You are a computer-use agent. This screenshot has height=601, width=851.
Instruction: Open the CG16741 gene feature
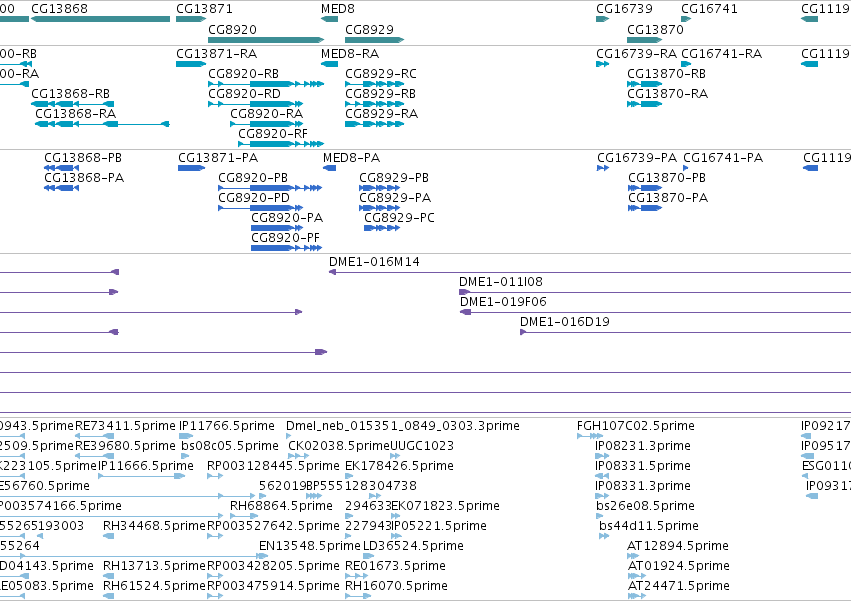pyautogui.click(x=686, y=19)
